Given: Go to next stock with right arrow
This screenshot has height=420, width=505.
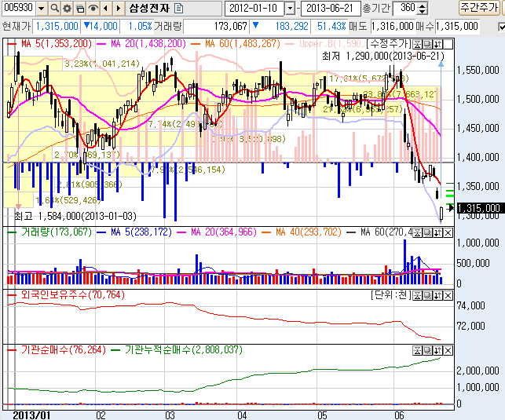Looking at the screenshot, I should pyautogui.click(x=118, y=8).
